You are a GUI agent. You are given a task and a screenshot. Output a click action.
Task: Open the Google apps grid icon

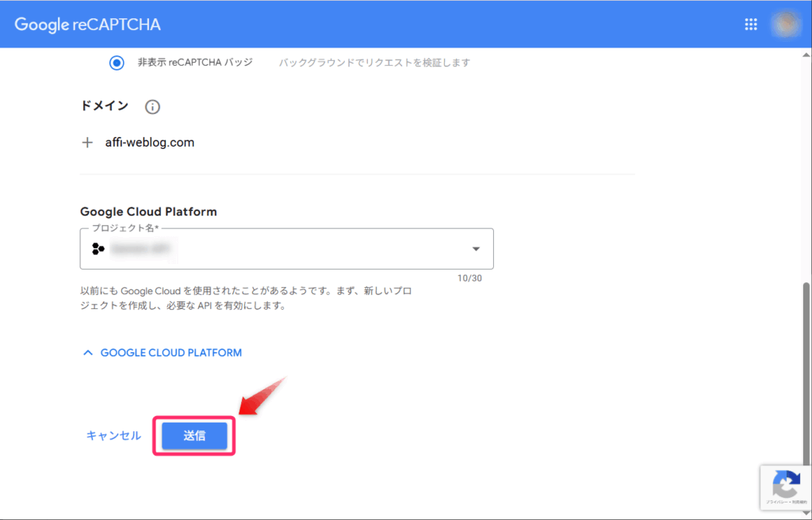pos(751,25)
